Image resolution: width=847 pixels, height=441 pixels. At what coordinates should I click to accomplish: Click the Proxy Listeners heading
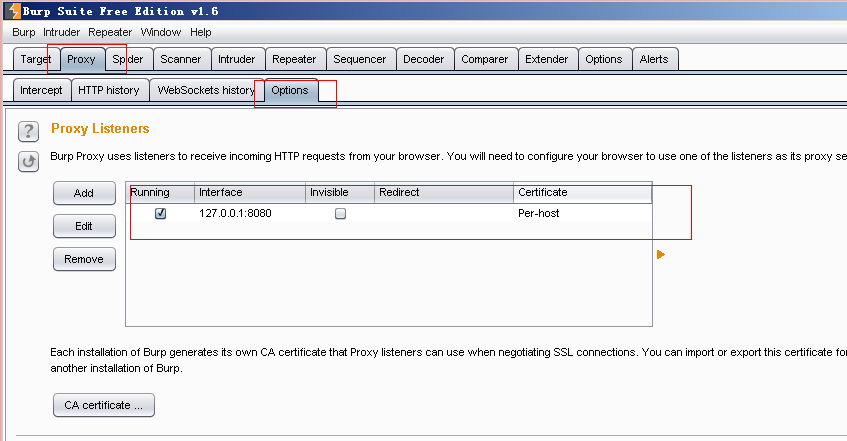point(100,129)
